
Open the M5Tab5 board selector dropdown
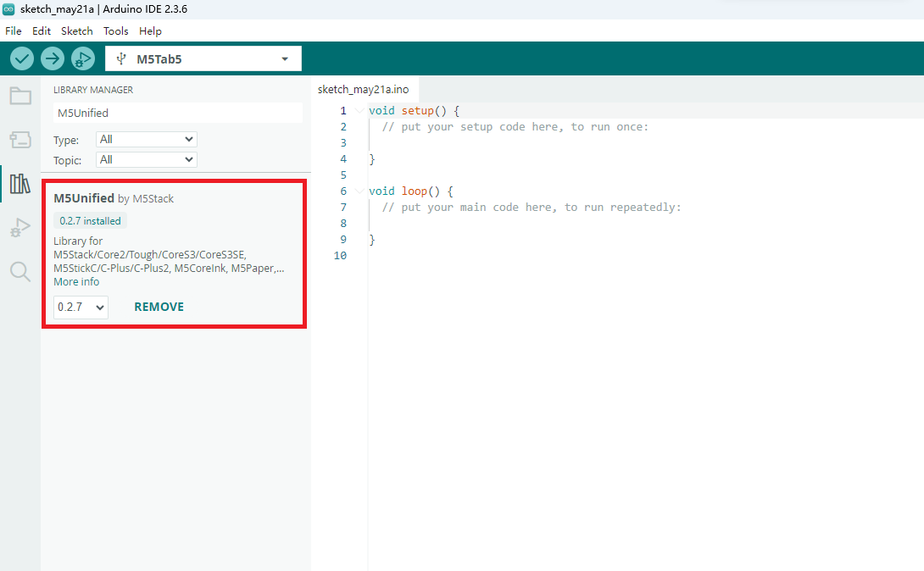click(203, 58)
